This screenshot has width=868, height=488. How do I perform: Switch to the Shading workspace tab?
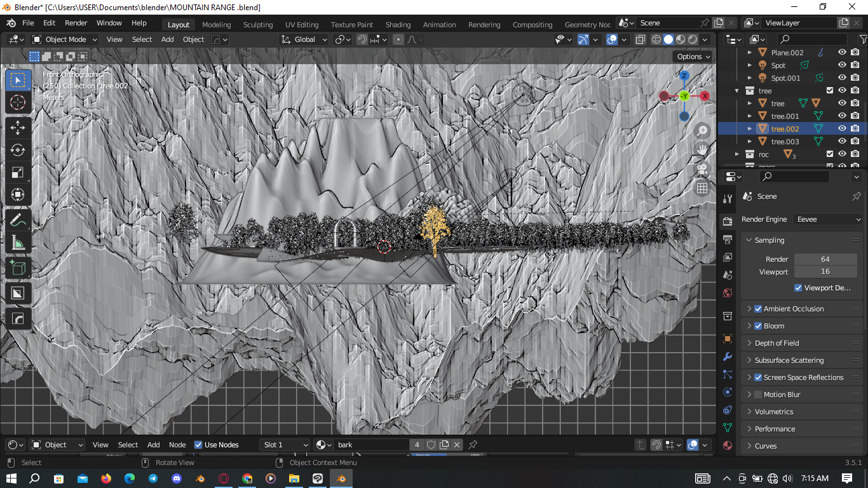(398, 25)
